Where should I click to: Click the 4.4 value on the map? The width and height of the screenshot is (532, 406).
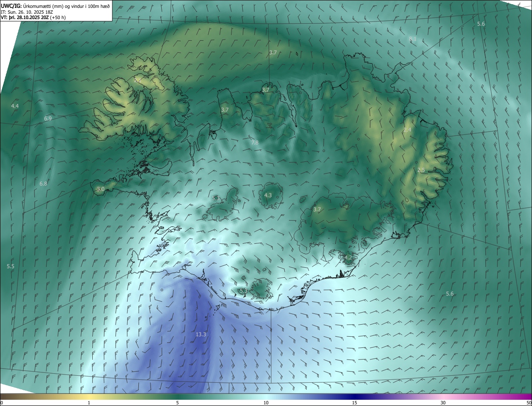coord(15,106)
